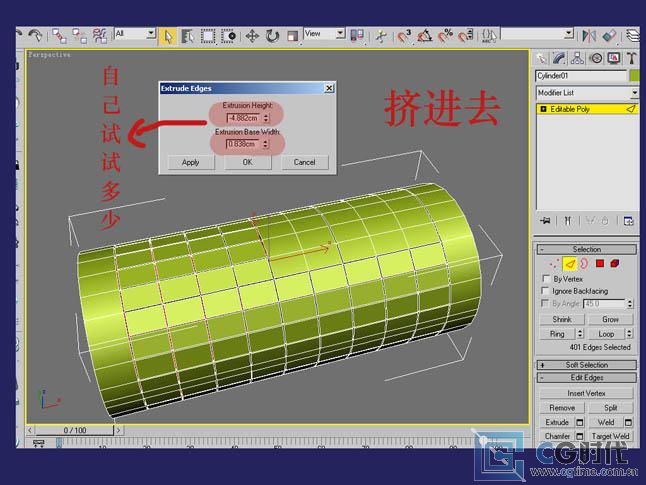
Task: Enable the By Angle checkbox
Action: tap(545, 303)
